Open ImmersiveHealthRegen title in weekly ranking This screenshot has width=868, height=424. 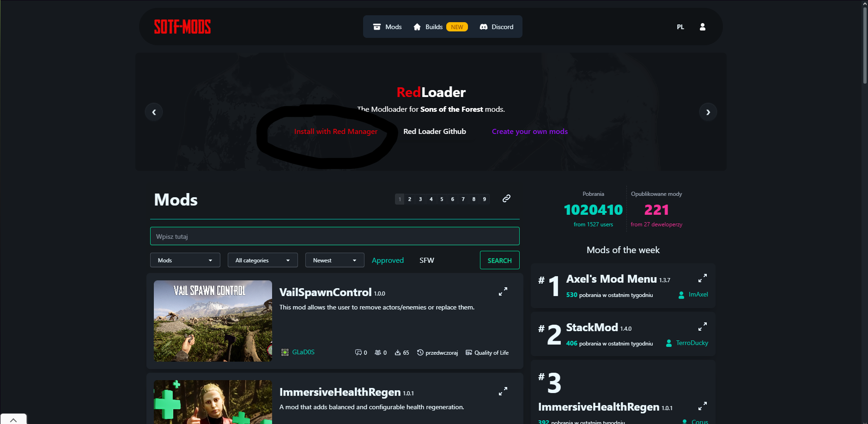point(599,407)
